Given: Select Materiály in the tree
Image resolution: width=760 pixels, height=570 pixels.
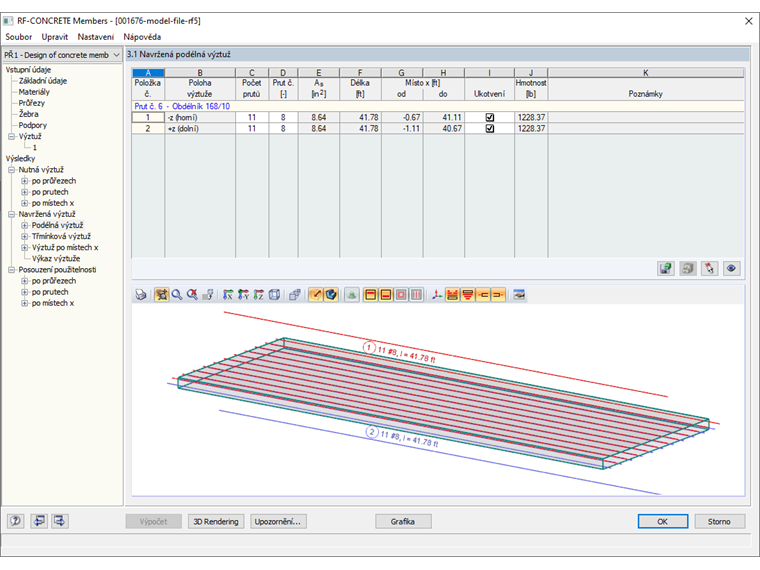Looking at the screenshot, I should point(34,92).
